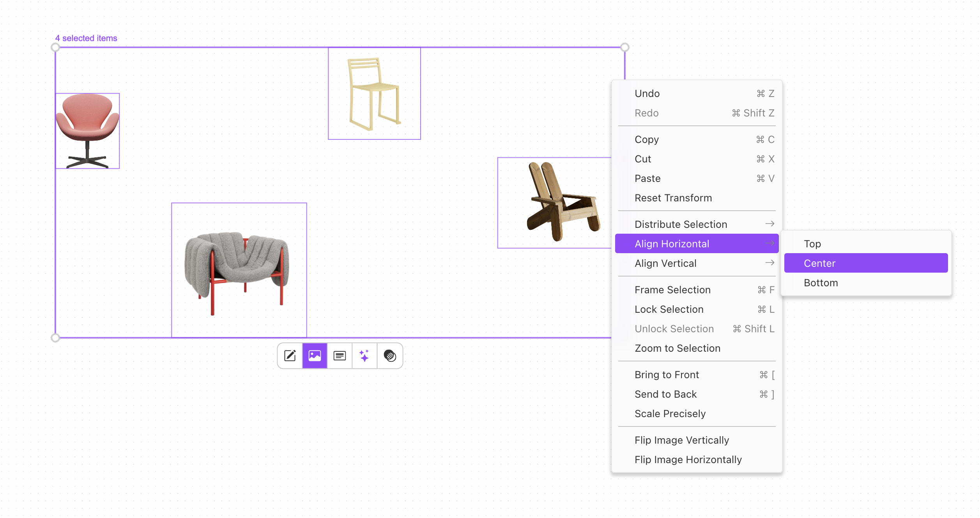
Task: Click Flip Image Horizontally
Action: point(697,460)
